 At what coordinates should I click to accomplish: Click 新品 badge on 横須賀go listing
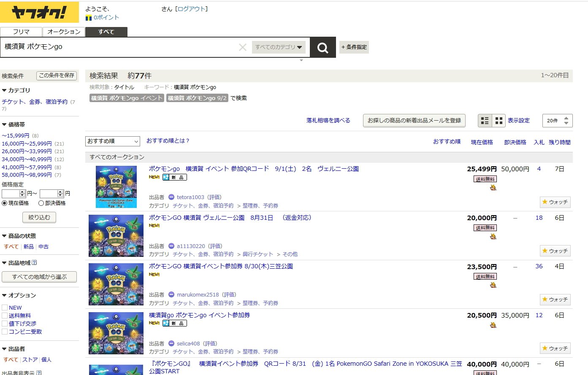pyautogui.click(x=174, y=323)
